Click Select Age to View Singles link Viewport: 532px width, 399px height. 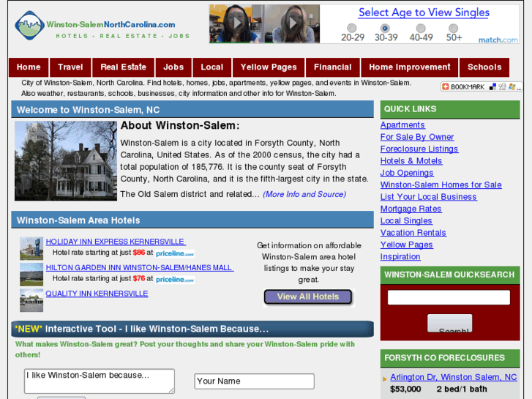point(424,12)
